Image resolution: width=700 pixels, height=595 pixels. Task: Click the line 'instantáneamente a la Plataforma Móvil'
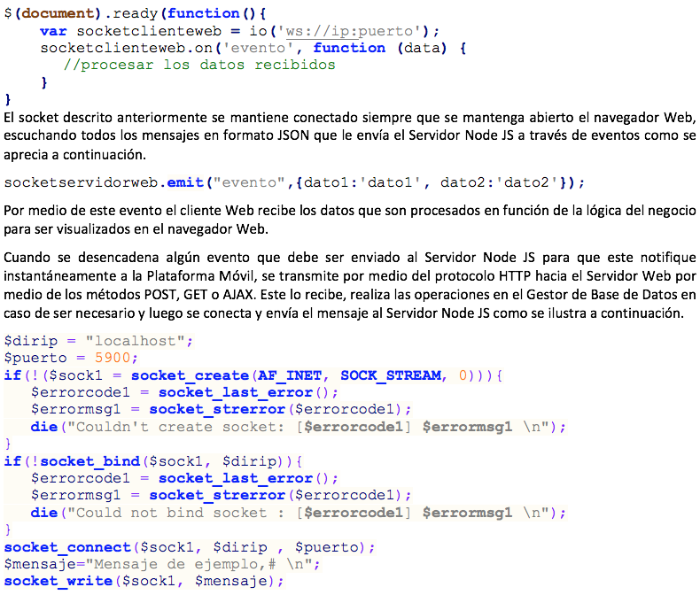[349, 276]
